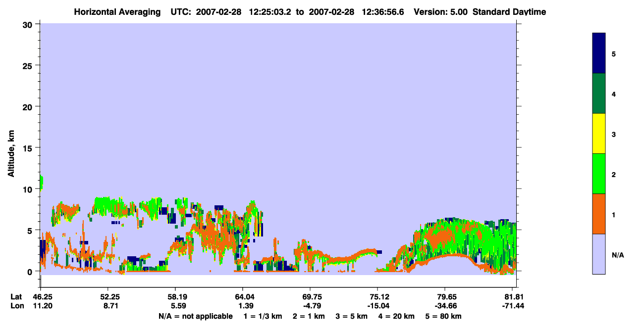Viewport: 644px width, 330px height.
Task: Click the '3 = 5 km' legend text
Action: [352, 316]
